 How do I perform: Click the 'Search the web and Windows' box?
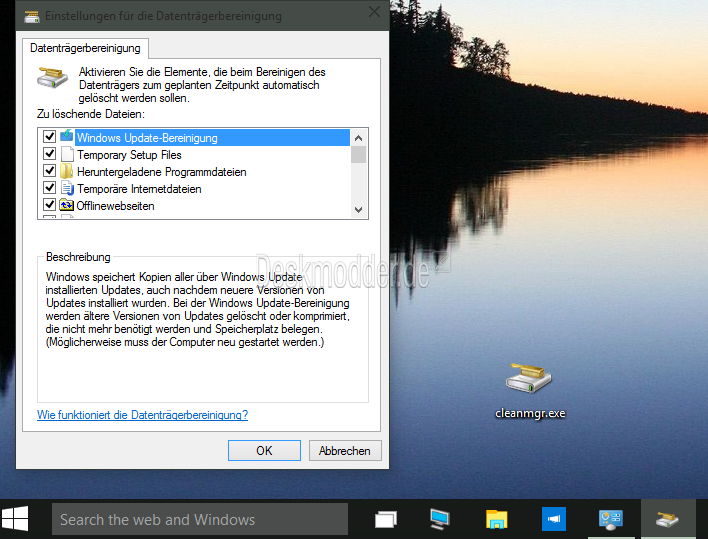[200, 519]
